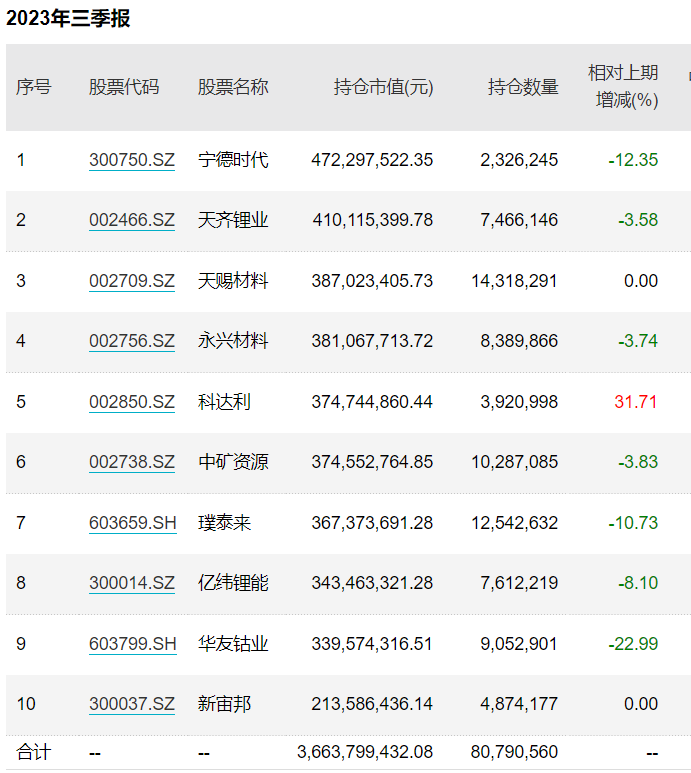Click change value -12.35
This screenshot has width=691, height=773.
click(x=633, y=160)
